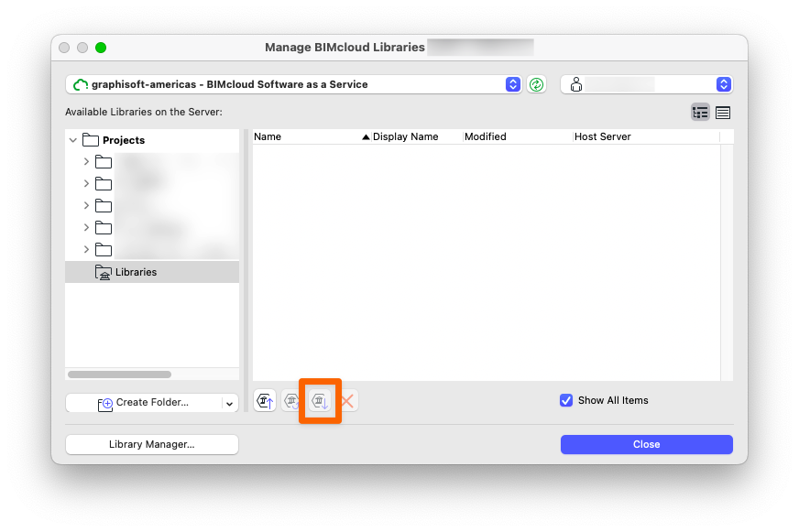Click the green cloud server icon
The width and height of the screenshot is (799, 532).
coord(81,84)
